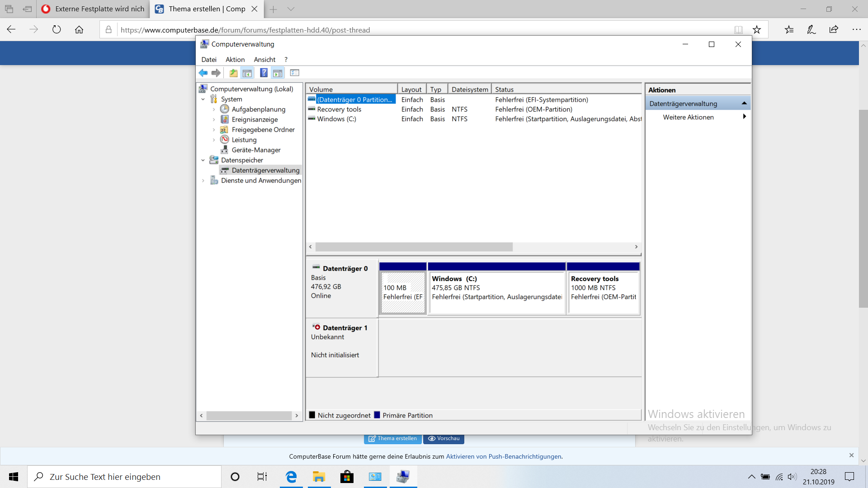Open the Ansicht menu
Image resolution: width=868 pixels, height=488 pixels.
coord(264,60)
